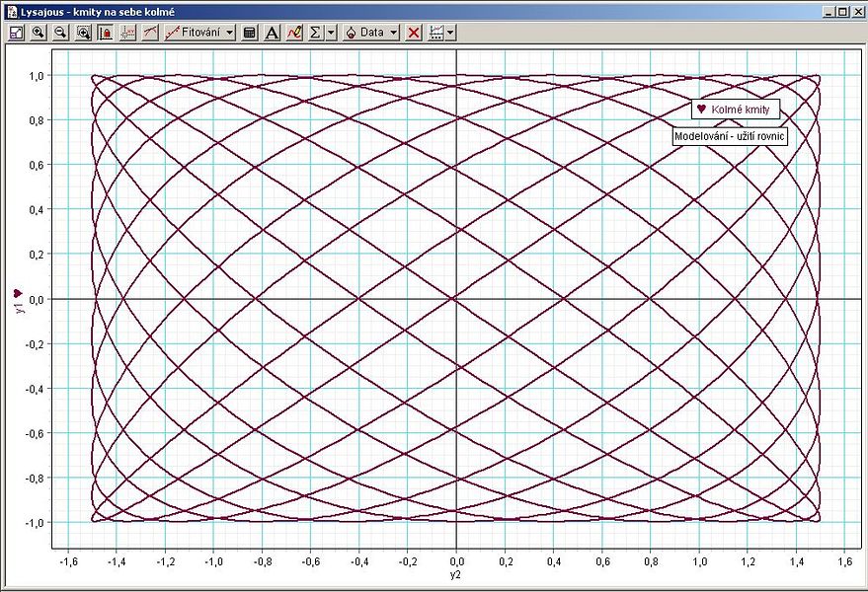
Task: Click the y2 horizontal axis label
Action: coord(455,575)
